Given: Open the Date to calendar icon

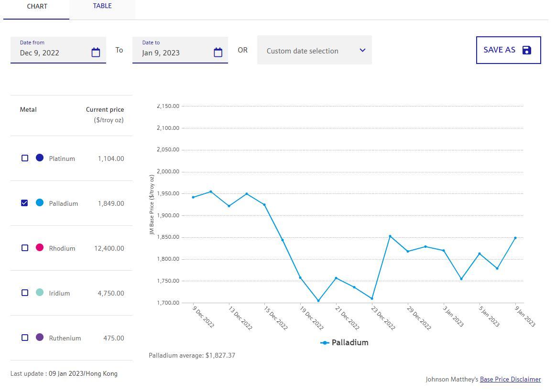Looking at the screenshot, I should tap(218, 53).
